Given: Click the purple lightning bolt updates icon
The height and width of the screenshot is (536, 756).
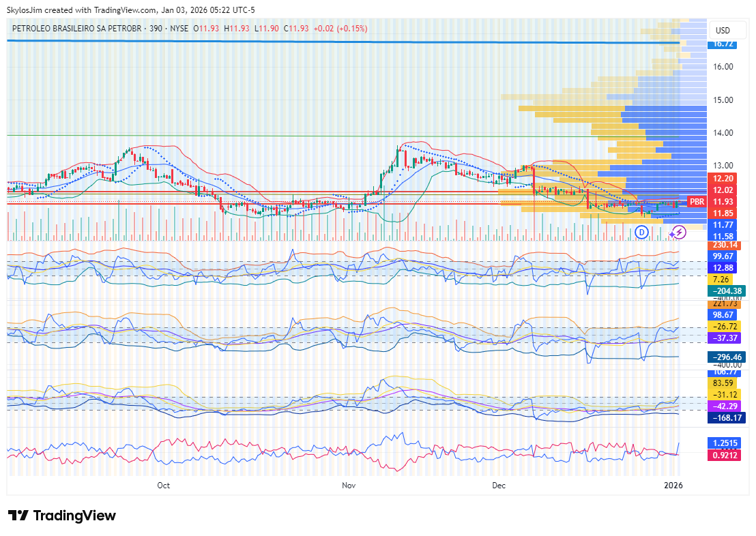Looking at the screenshot, I should click(x=679, y=233).
